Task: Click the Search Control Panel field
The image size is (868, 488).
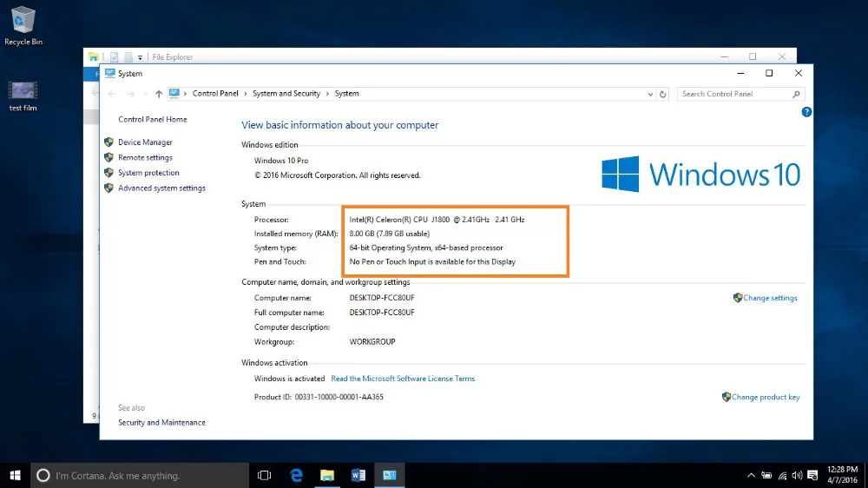Action: click(734, 94)
